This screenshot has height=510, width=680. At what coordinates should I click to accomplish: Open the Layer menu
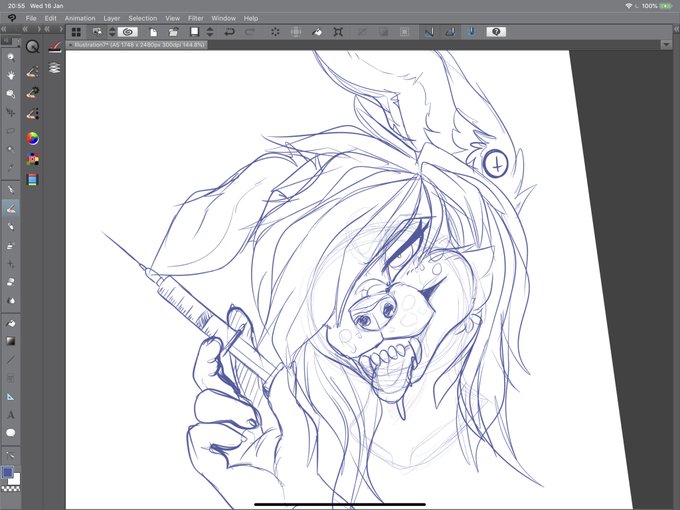click(111, 18)
